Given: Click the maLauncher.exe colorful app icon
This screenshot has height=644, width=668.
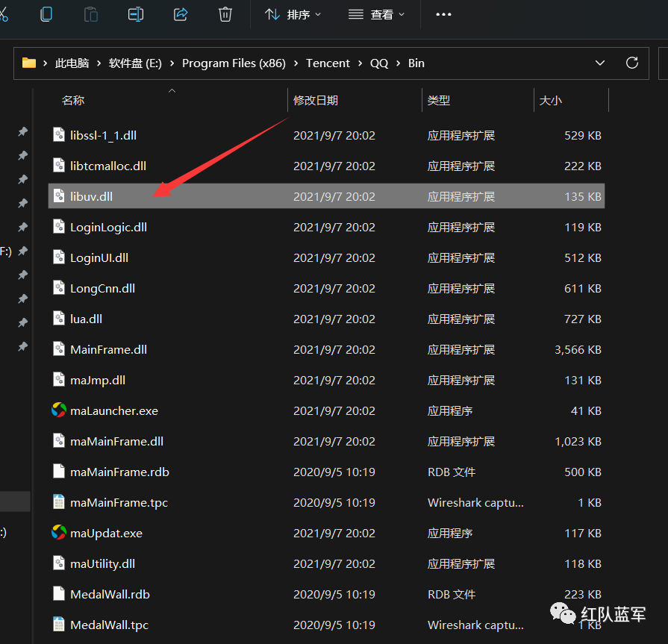Looking at the screenshot, I should click(59, 410).
